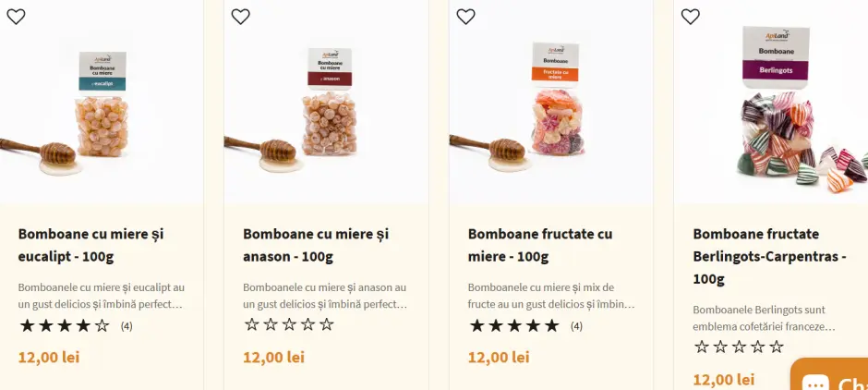Click star rating for eucalipt candies
The height and width of the screenshot is (390, 868).
pyautogui.click(x=65, y=325)
